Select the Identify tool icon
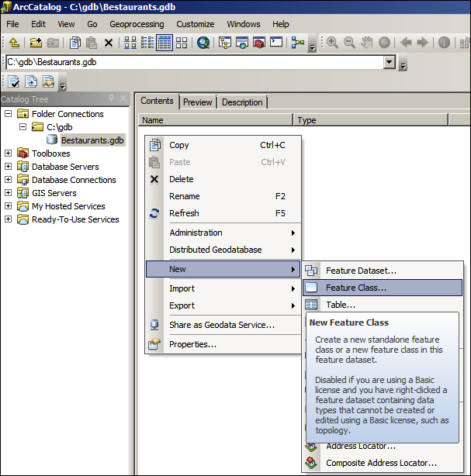Viewport: 471px width, 476px height. pos(444,43)
